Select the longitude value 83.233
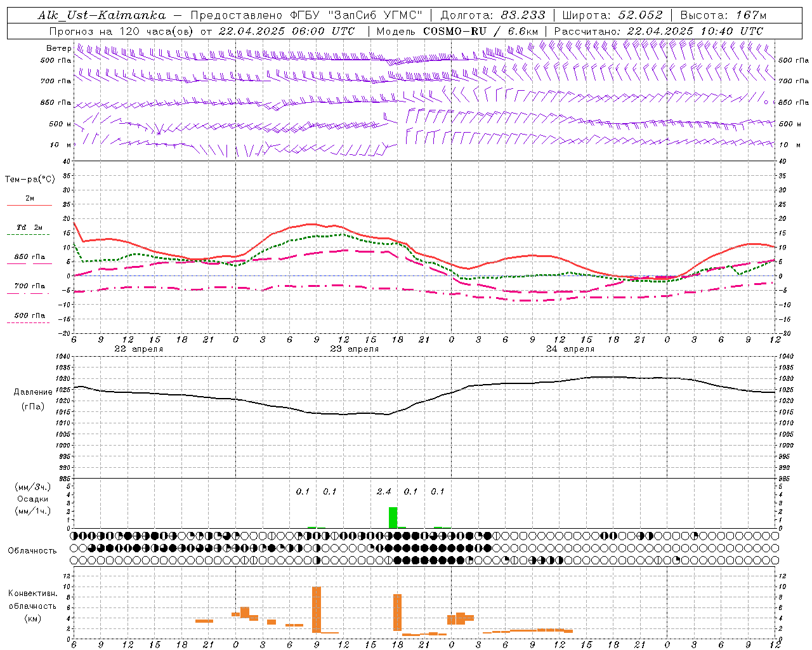The height and width of the screenshot is (650, 812). click(x=523, y=15)
